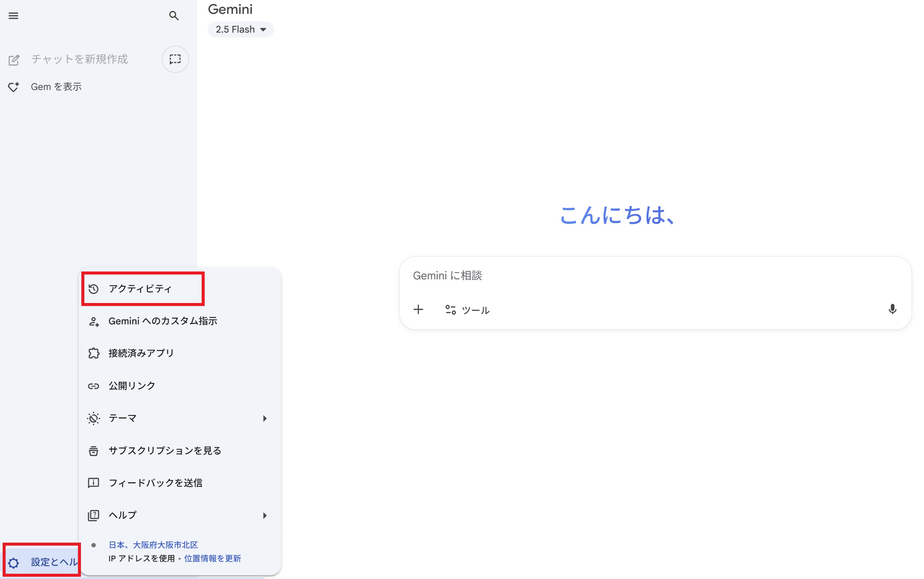Click the microphone voice input icon
The height and width of the screenshot is (579, 924).
pyautogui.click(x=892, y=309)
